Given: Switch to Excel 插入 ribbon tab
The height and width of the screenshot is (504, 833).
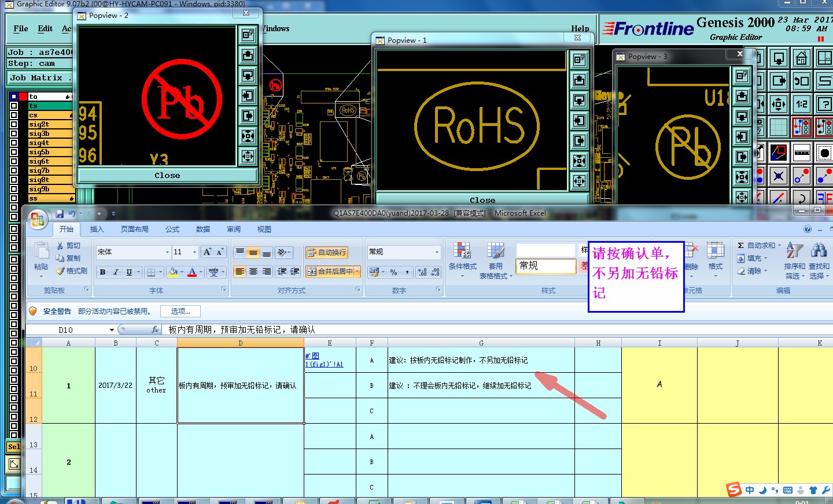Looking at the screenshot, I should pos(97,229).
